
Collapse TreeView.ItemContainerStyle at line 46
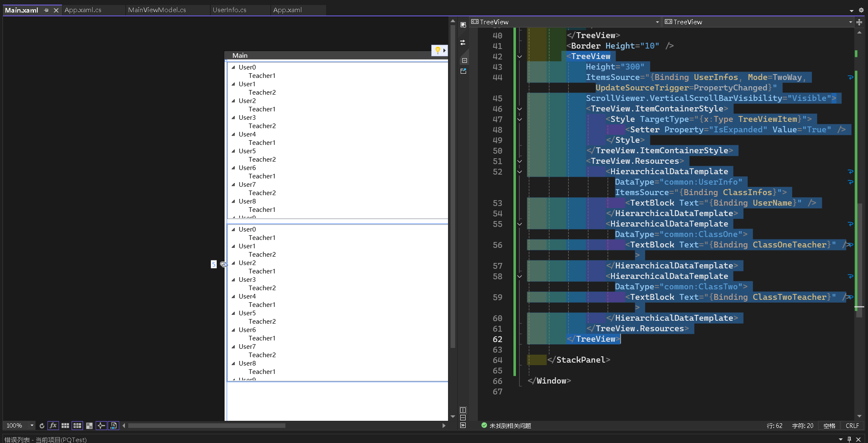coord(520,109)
